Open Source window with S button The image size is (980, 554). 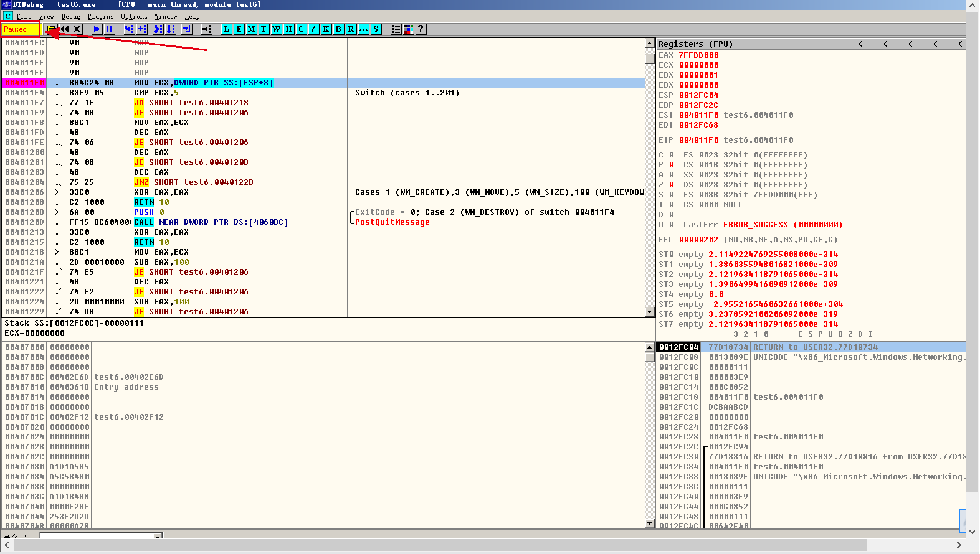point(376,29)
